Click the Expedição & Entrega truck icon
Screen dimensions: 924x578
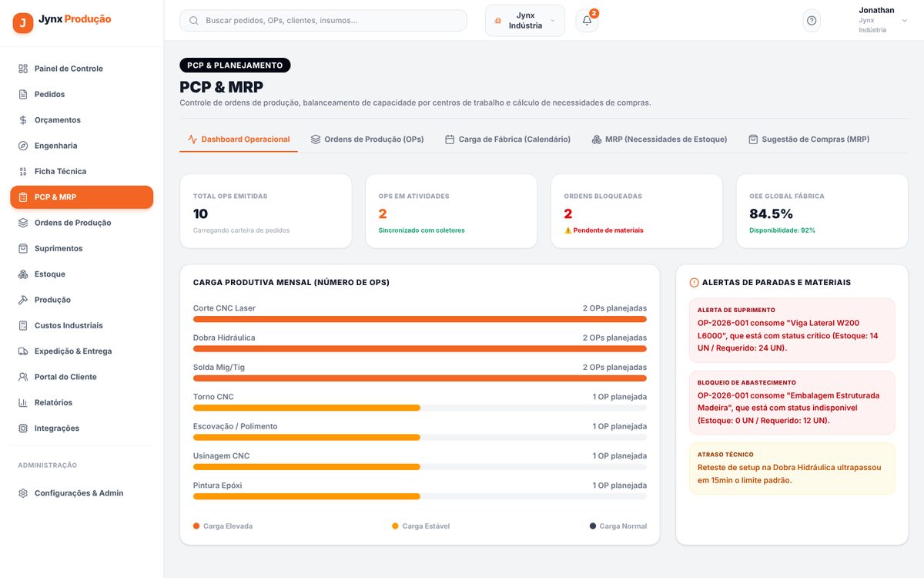(x=23, y=351)
